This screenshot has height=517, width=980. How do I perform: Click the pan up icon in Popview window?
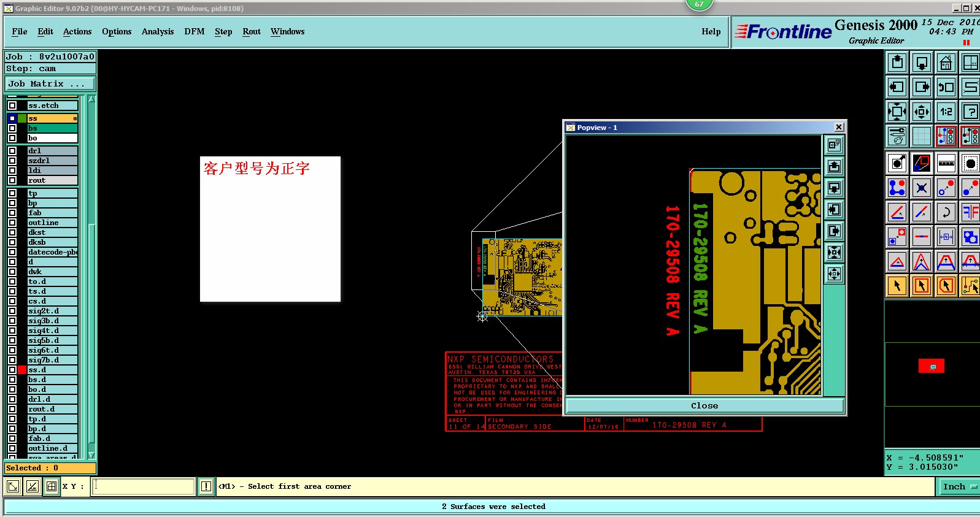tap(834, 166)
